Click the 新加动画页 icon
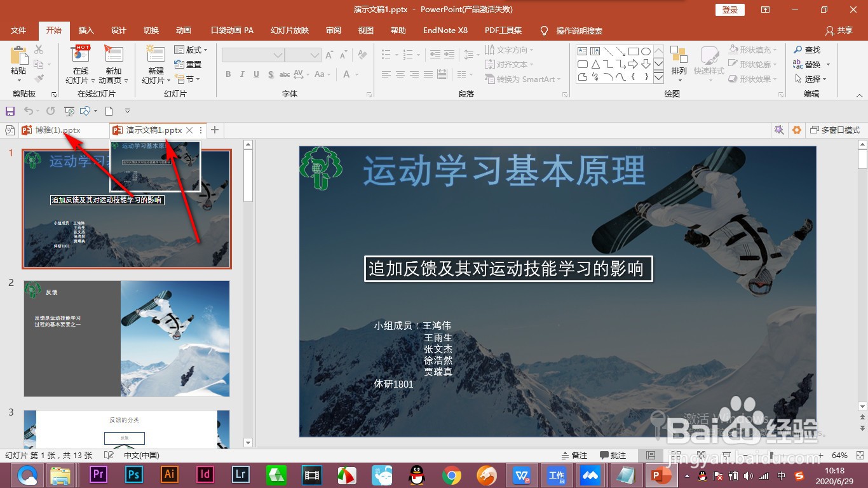The width and height of the screenshot is (868, 488). (x=114, y=53)
